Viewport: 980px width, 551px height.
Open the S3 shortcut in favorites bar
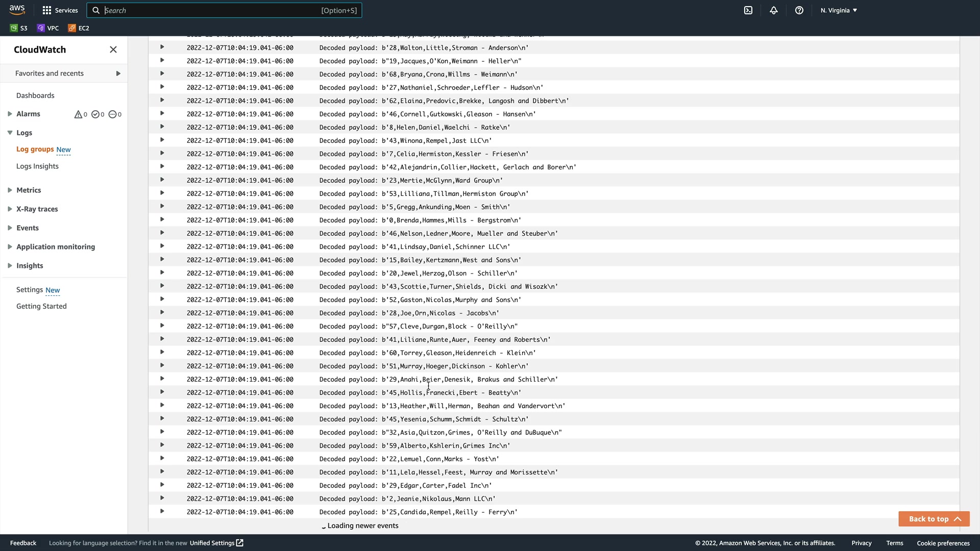coord(19,28)
